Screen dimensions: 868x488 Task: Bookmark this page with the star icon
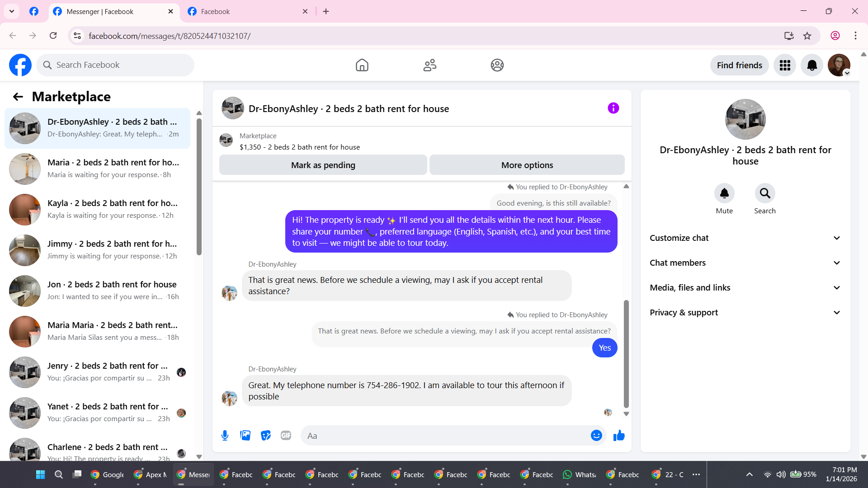(807, 36)
